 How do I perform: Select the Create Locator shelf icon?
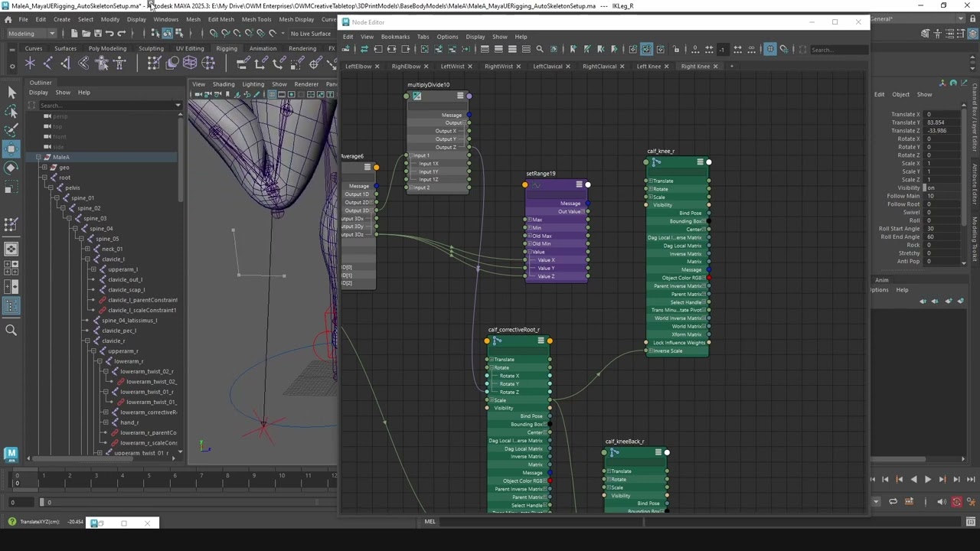point(31,64)
